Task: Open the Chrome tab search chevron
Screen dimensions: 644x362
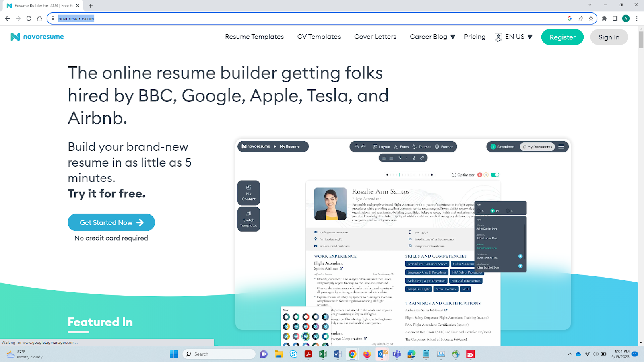Action: pos(590,5)
